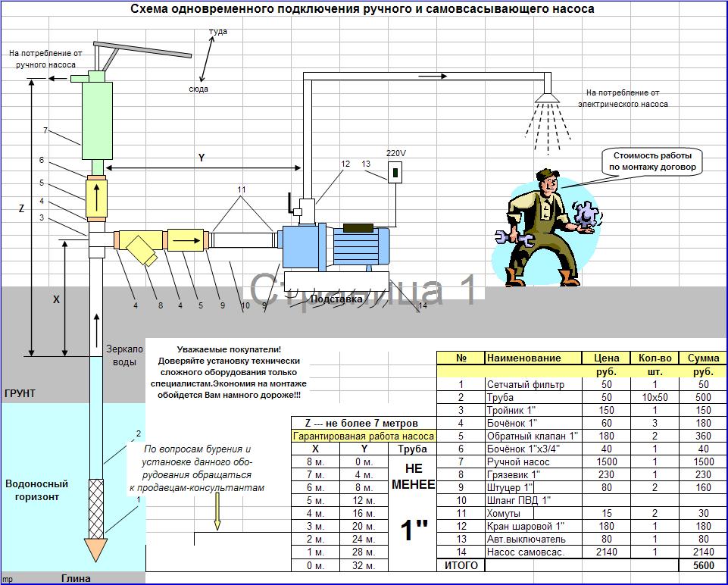Click the '360' sum cell

[703, 436]
